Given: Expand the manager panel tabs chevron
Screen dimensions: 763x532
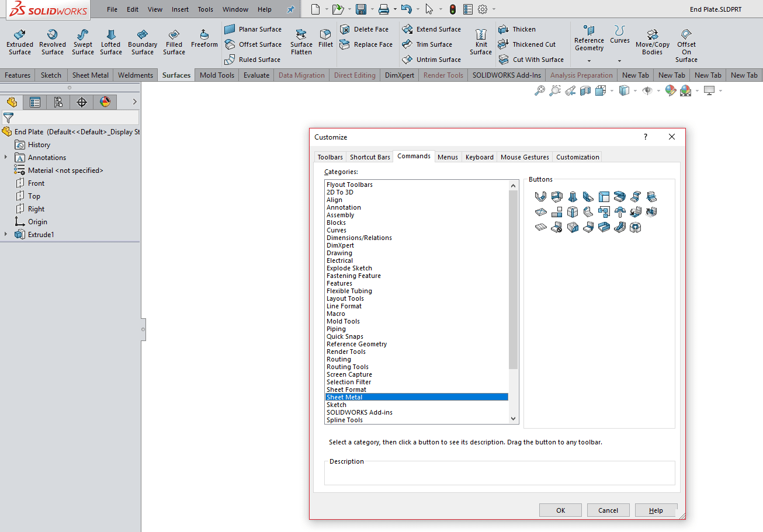Looking at the screenshot, I should [135, 102].
